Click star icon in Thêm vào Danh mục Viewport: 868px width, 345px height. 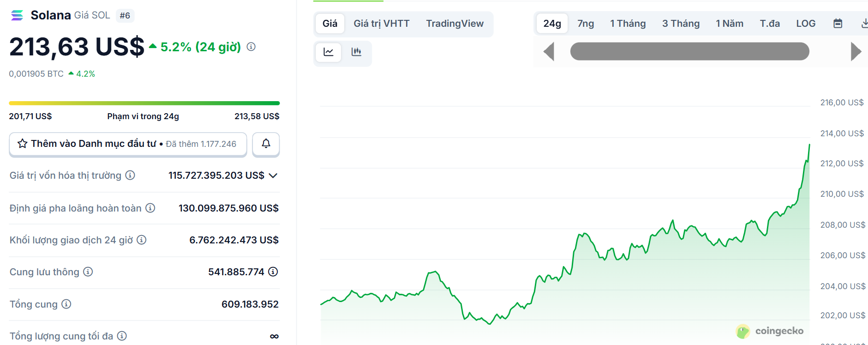pos(23,144)
